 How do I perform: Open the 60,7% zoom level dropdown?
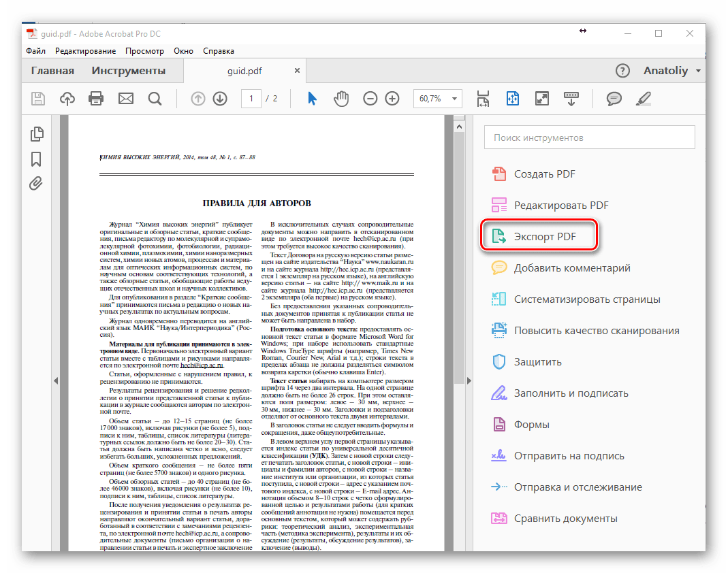[453, 99]
